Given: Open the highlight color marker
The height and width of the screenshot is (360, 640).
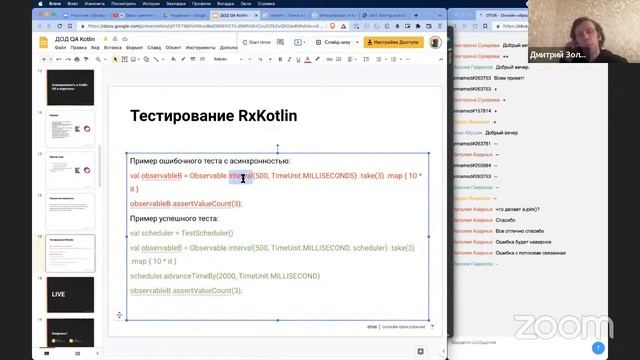Looking at the screenshot, I should pyautogui.click(x=317, y=60).
